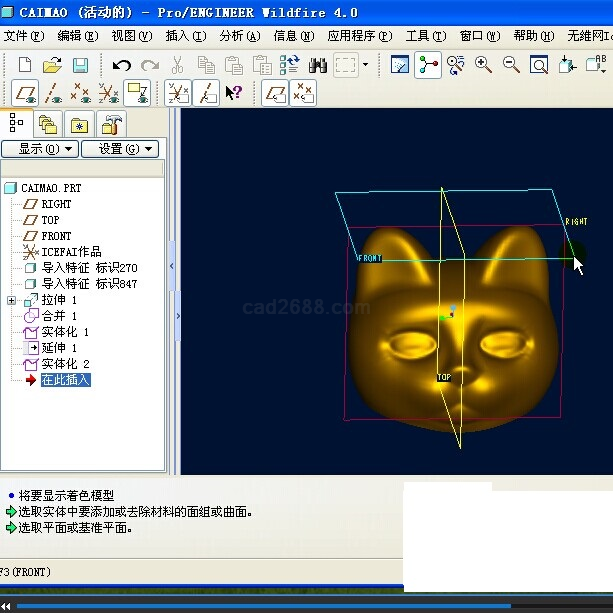The width and height of the screenshot is (613, 613).
Task: Select the FRONT datum plane in tree
Action: [56, 236]
